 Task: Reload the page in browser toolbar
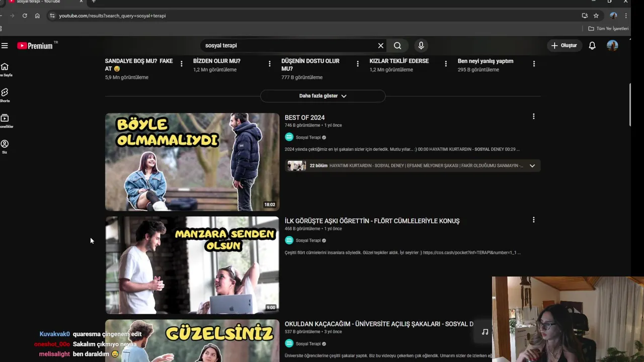tap(25, 16)
